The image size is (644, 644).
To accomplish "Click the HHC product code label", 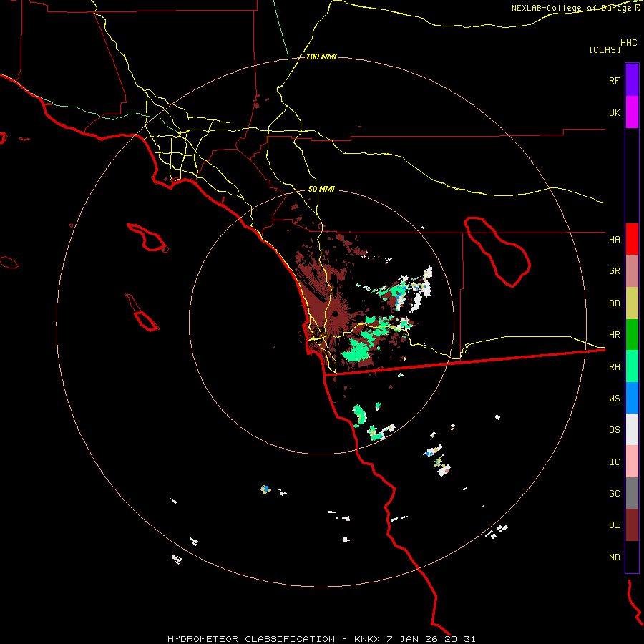I will point(628,43).
